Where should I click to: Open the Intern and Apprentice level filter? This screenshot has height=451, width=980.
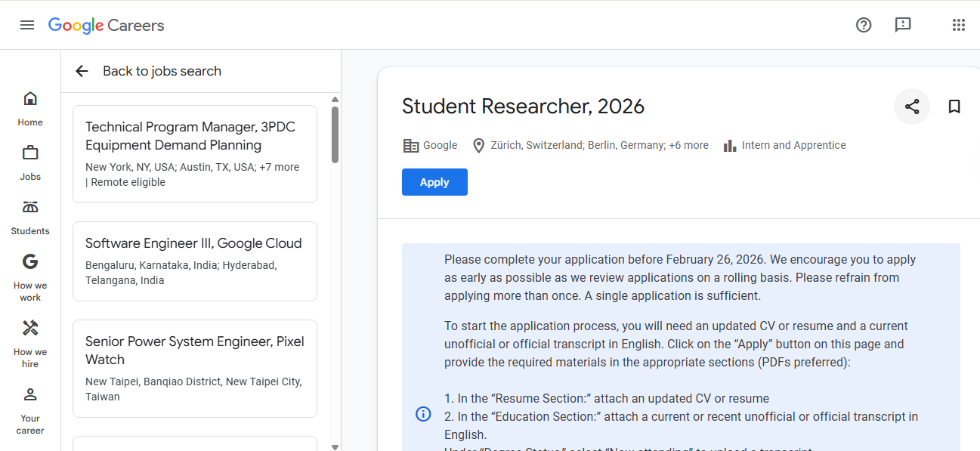[x=793, y=145]
